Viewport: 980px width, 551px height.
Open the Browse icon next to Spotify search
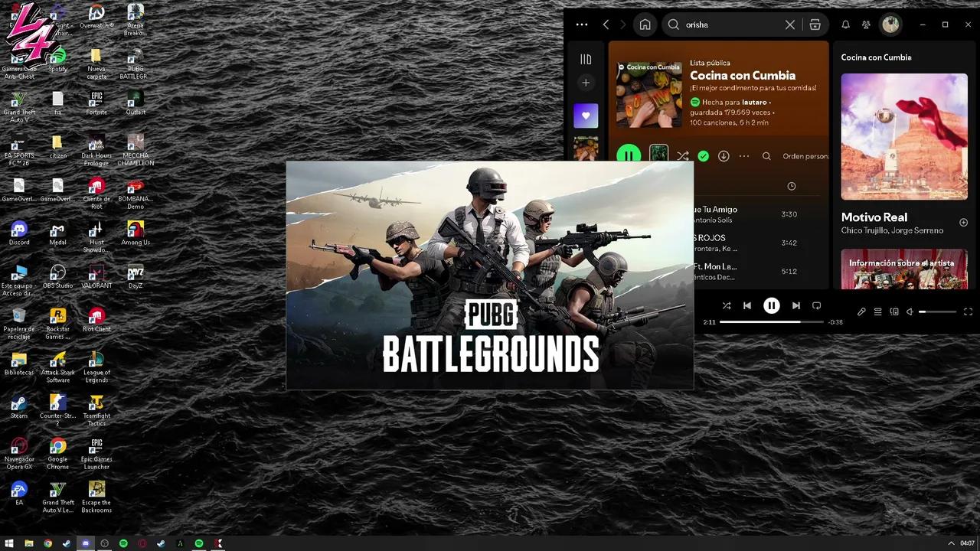[x=815, y=24]
